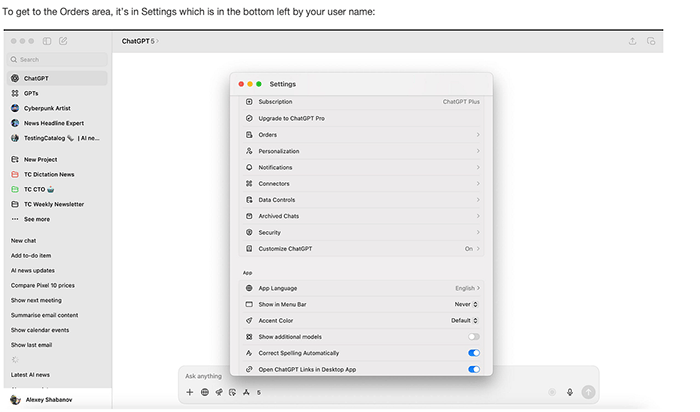700x412 pixels.
Task: Click the plus attach icon in composer
Action: click(190, 392)
